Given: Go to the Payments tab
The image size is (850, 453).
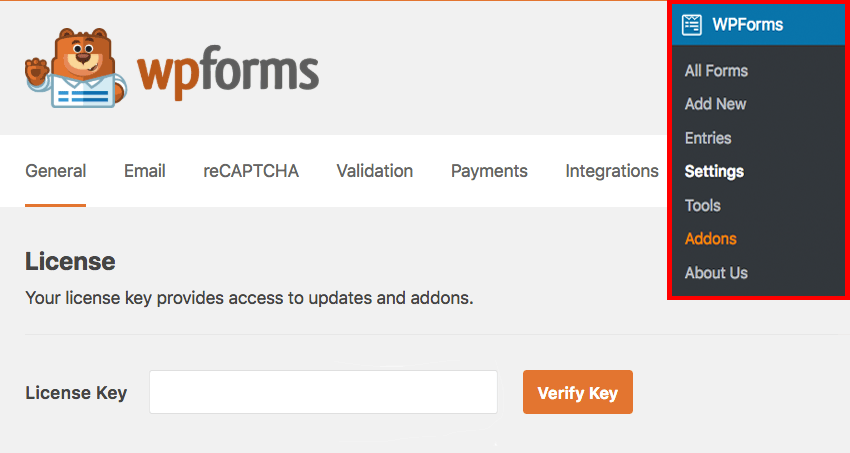Looking at the screenshot, I should [x=489, y=171].
